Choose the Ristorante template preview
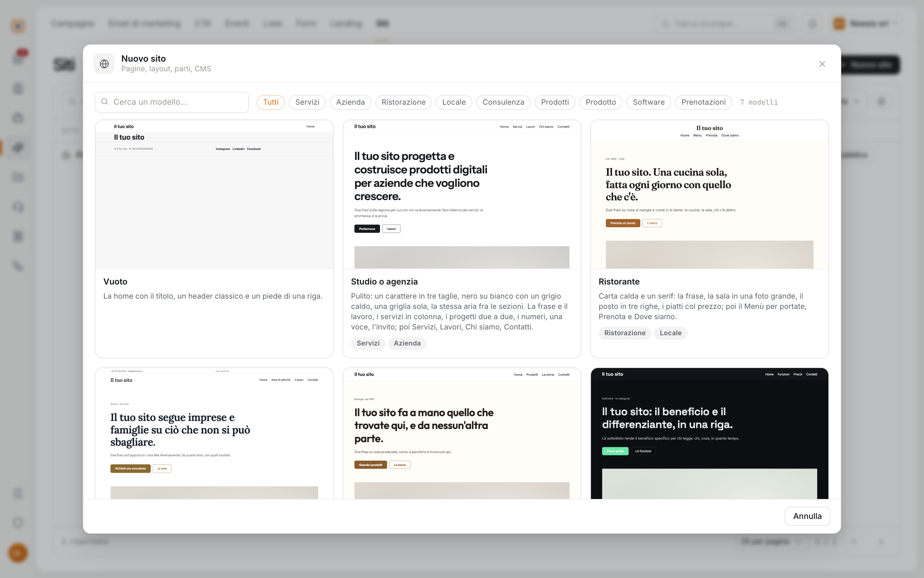 709,194
